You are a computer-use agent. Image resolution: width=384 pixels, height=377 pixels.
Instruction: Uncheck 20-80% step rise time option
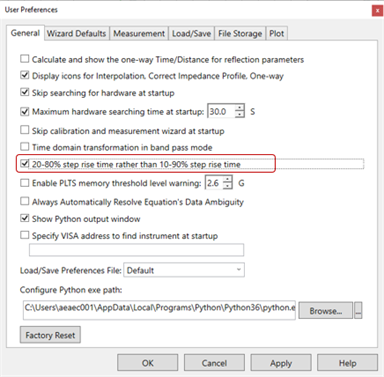click(x=25, y=164)
